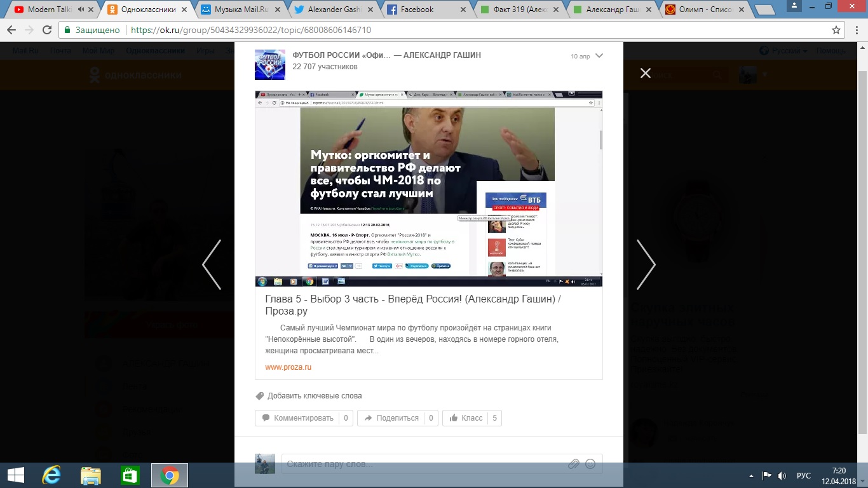Open a new browser tab

[765, 10]
